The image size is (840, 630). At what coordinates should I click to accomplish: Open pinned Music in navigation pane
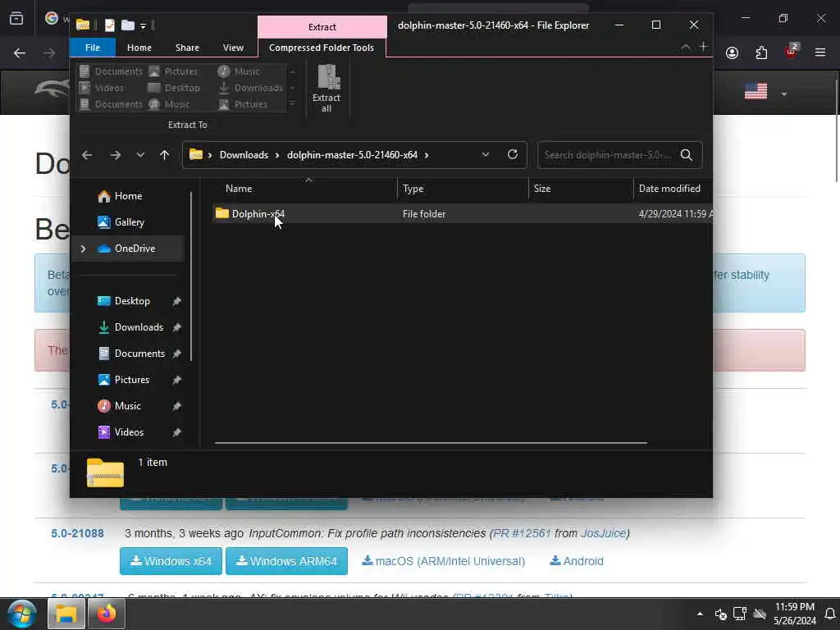(x=127, y=406)
